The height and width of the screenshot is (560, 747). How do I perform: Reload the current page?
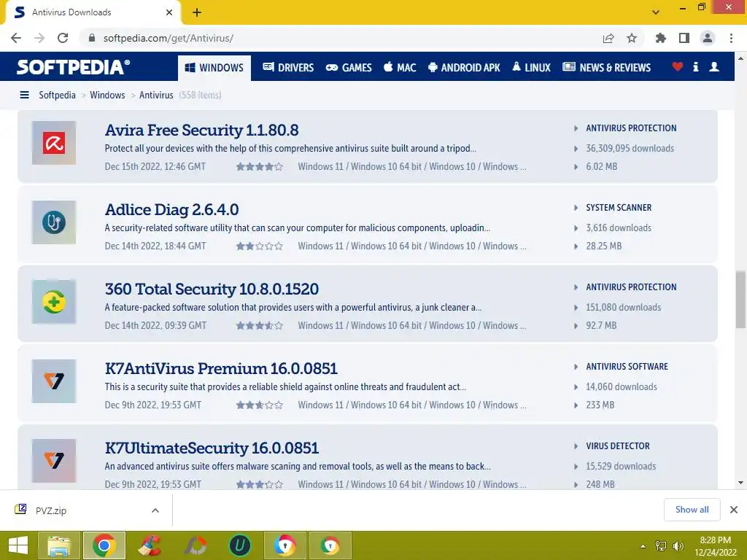(63, 38)
